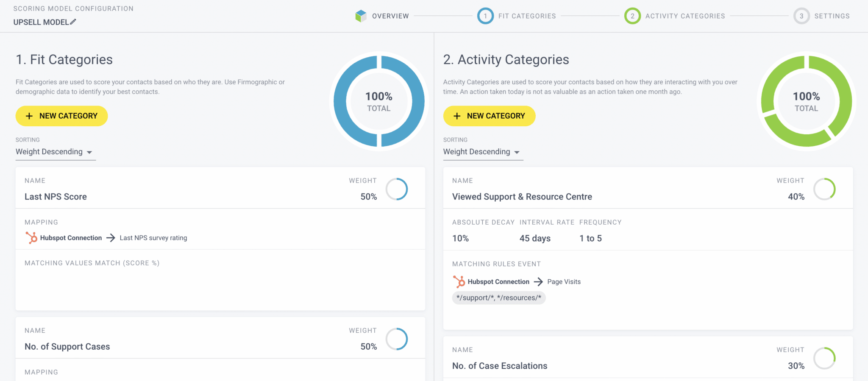
Task: Click the Hubspot Connection label in Last NPS mapping
Action: pyautogui.click(x=71, y=238)
